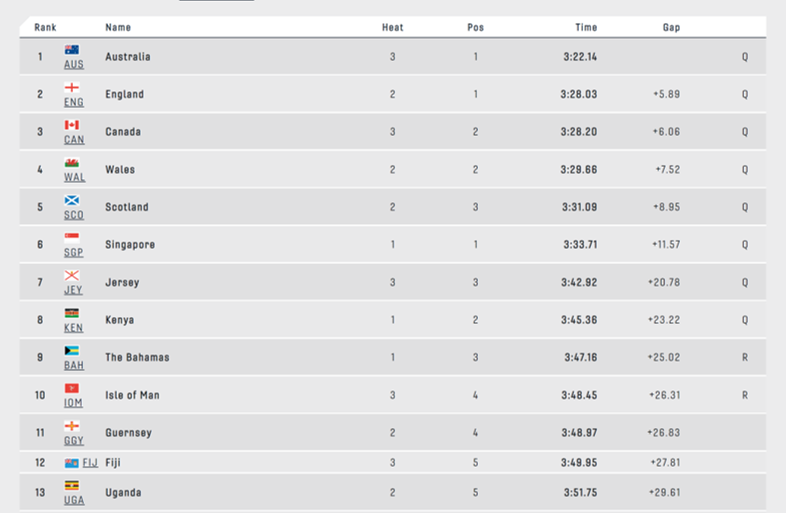Click the Time column header
786x513 pixels.
click(x=586, y=27)
